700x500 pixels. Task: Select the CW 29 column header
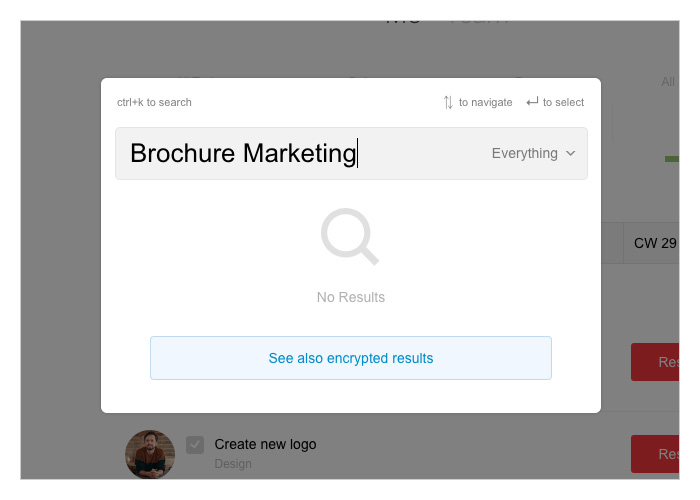[x=655, y=243]
